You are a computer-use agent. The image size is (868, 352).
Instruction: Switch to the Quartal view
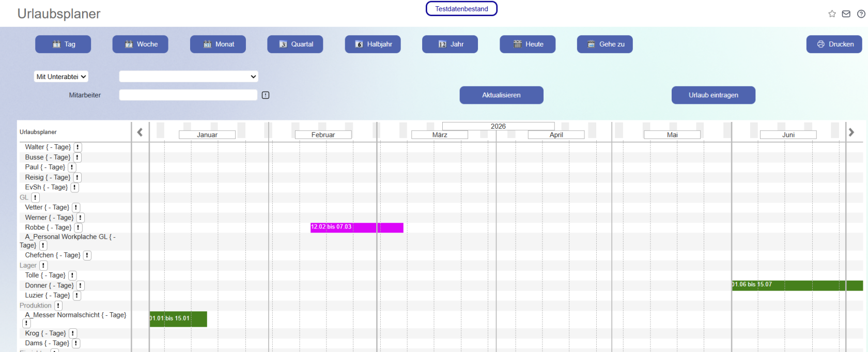[x=295, y=44]
